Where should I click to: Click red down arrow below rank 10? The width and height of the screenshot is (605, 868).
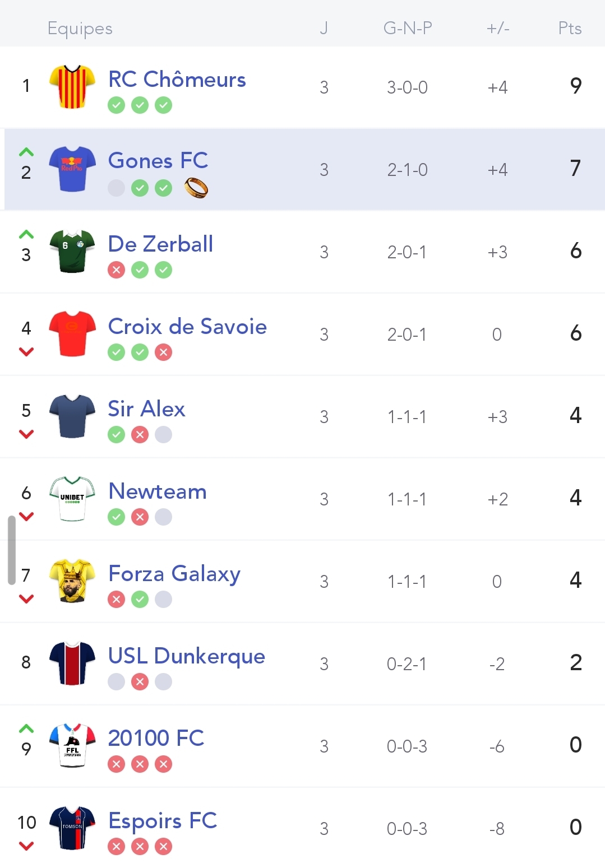click(x=26, y=846)
